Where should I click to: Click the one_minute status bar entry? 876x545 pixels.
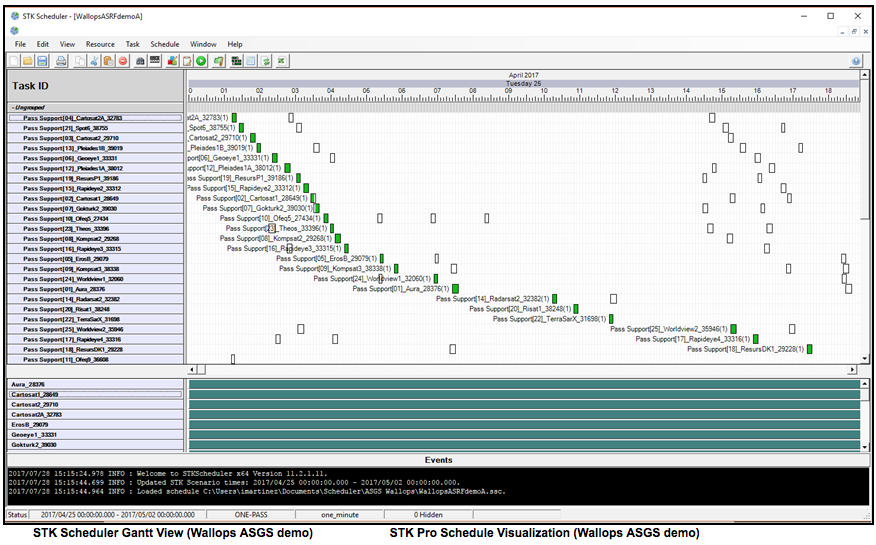coord(340,514)
